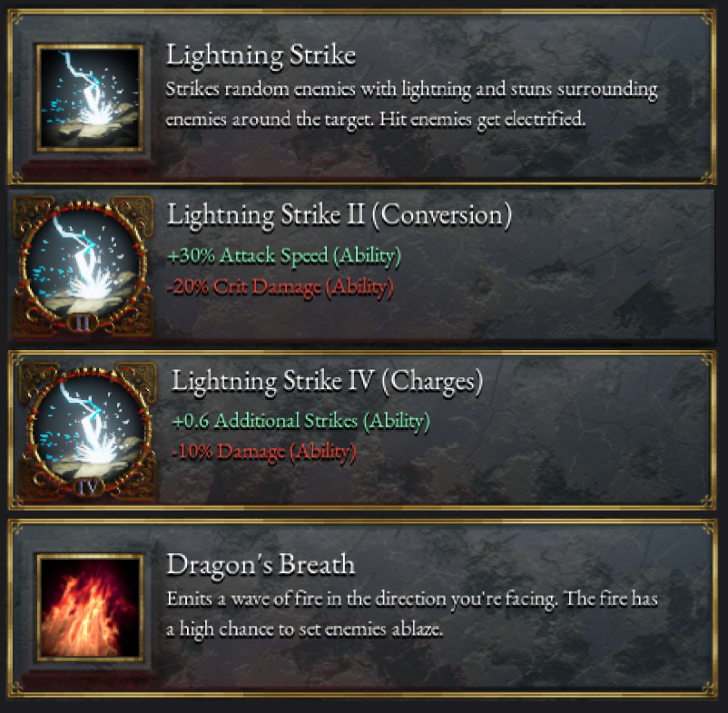Click the -10% Damage (Ability) stat

point(264,452)
